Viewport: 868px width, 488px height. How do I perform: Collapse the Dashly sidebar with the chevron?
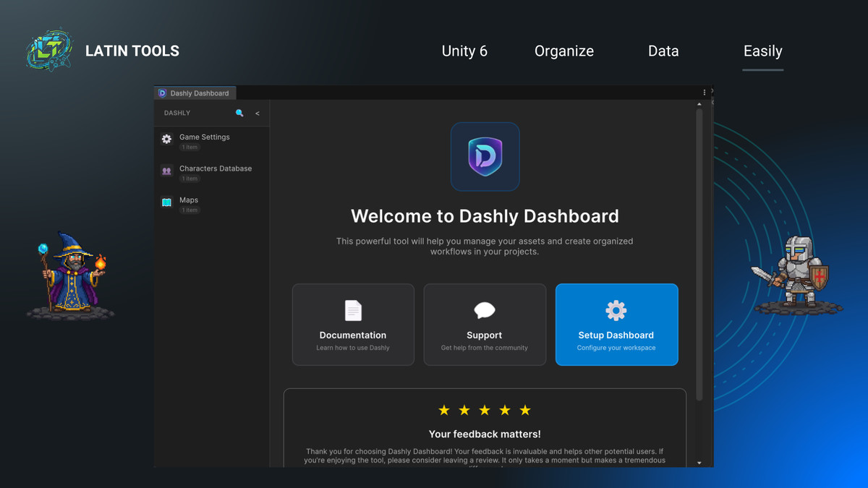click(x=257, y=113)
